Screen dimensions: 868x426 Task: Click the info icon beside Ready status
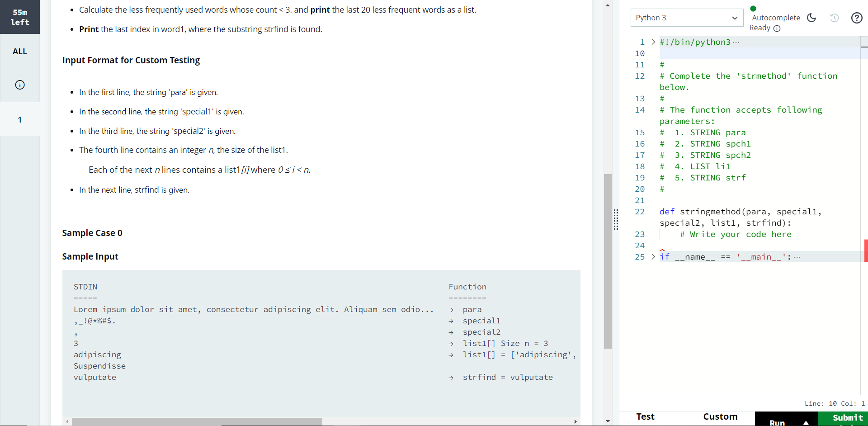tap(777, 28)
